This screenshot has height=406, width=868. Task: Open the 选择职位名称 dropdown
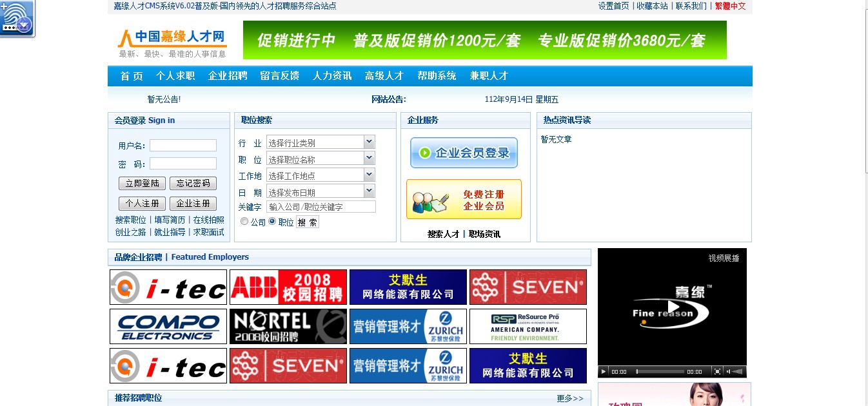tap(321, 159)
